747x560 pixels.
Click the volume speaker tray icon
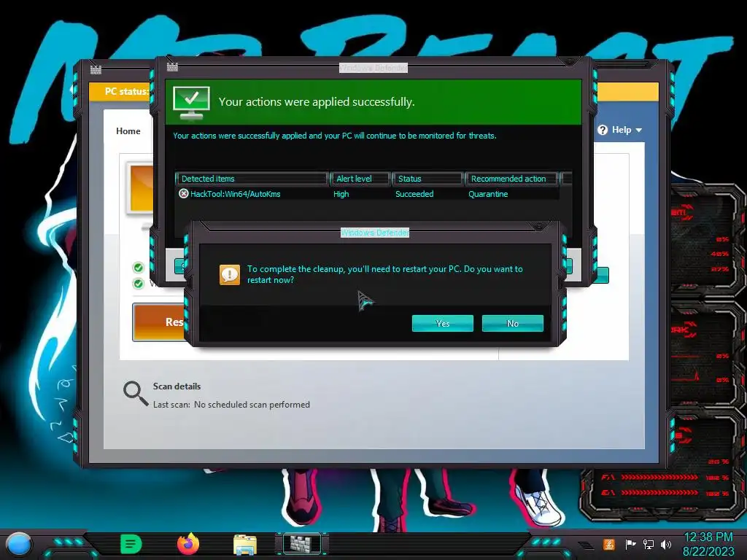click(666, 544)
